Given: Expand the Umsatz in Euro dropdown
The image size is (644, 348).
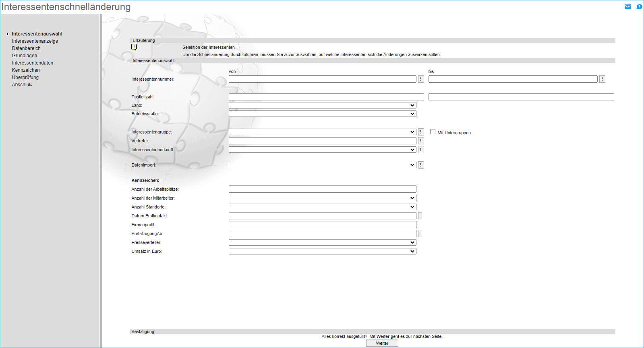Looking at the screenshot, I should [322, 251].
